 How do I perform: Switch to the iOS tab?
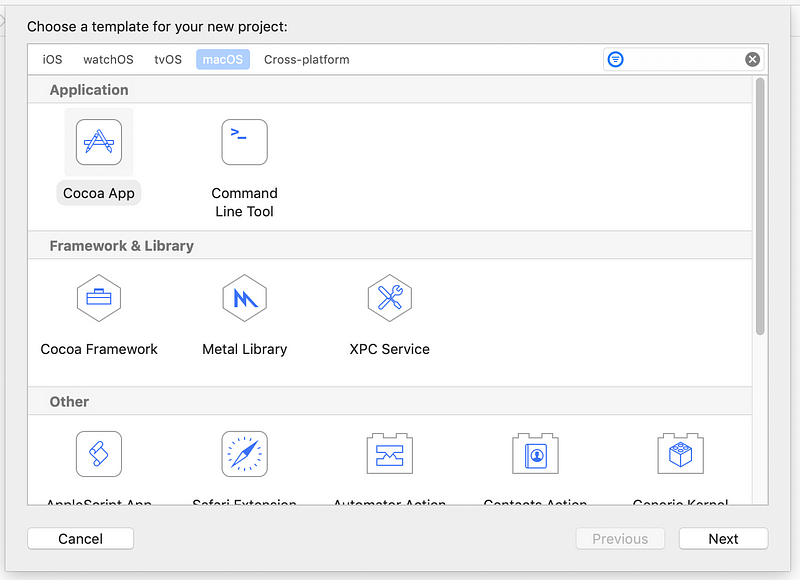pos(52,59)
